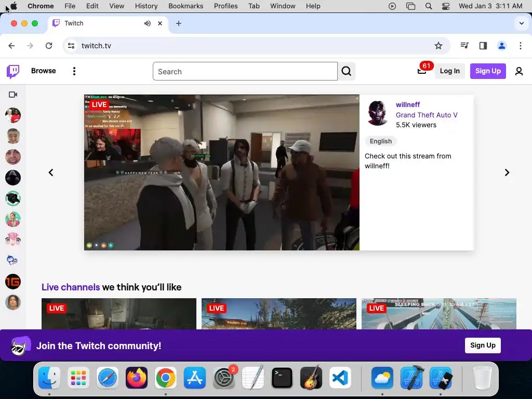Show previous featured stream with left chevron
Viewport: 532px width, 399px height.
click(51, 172)
